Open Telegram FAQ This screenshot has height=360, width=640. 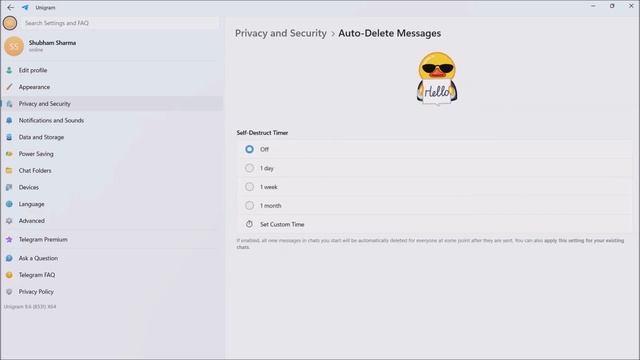112,275
